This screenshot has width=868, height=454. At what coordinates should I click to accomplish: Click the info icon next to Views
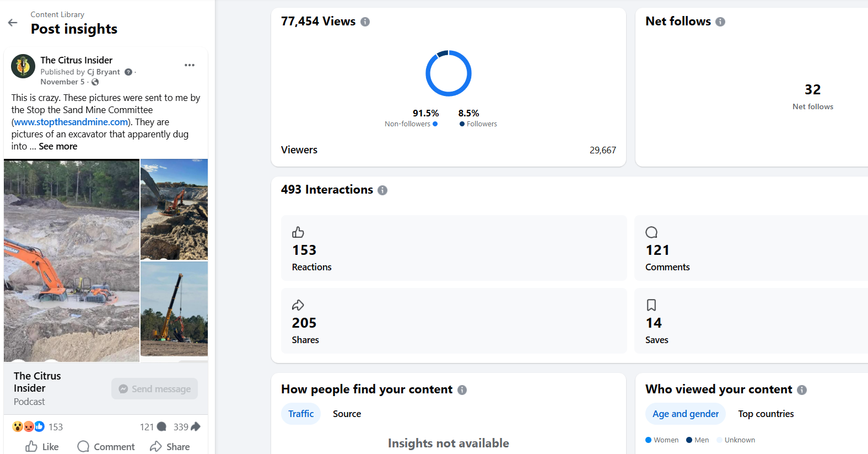[365, 22]
